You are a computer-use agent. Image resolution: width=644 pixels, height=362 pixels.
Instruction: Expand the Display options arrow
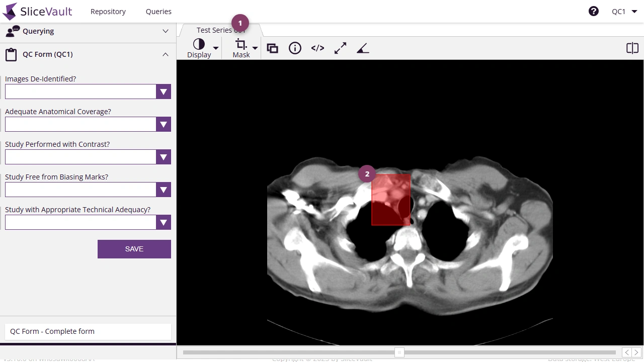coord(216,48)
